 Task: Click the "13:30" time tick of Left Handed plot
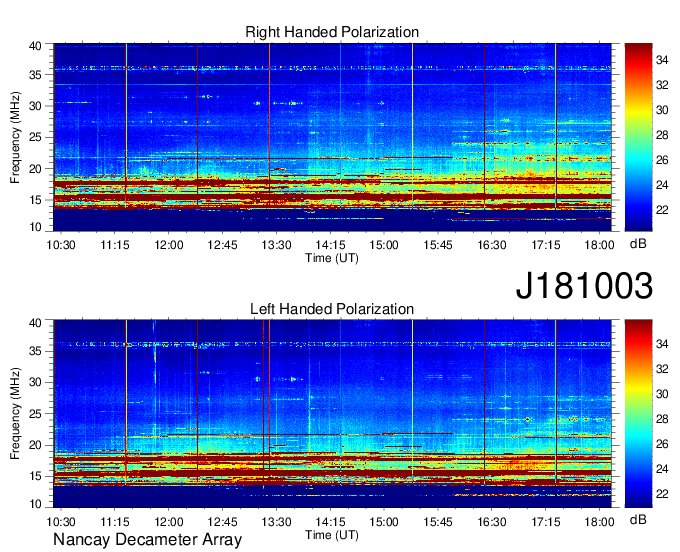276,522
